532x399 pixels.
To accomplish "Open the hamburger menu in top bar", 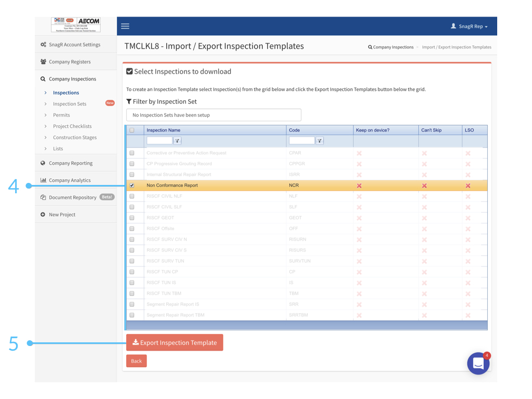I will (x=125, y=26).
